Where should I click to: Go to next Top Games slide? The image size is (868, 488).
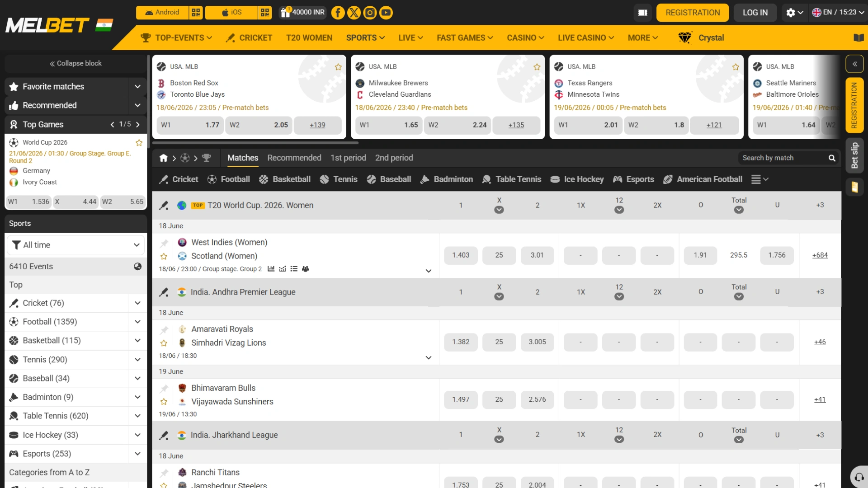point(138,124)
